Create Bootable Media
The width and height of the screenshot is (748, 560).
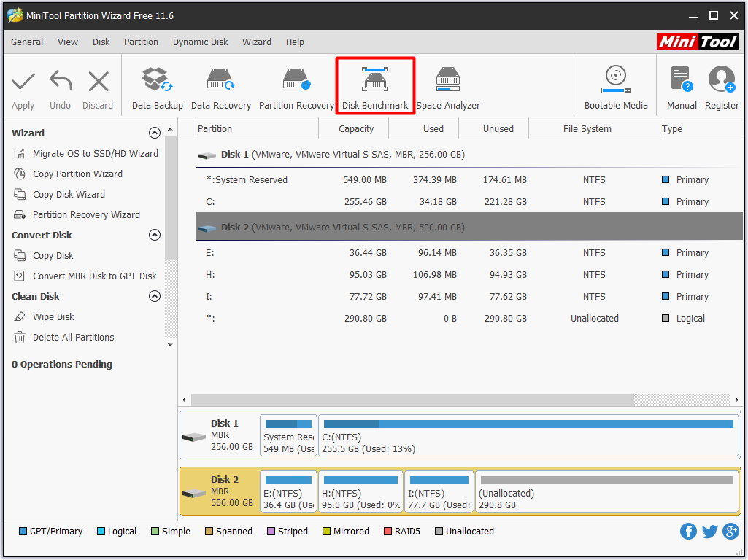616,87
